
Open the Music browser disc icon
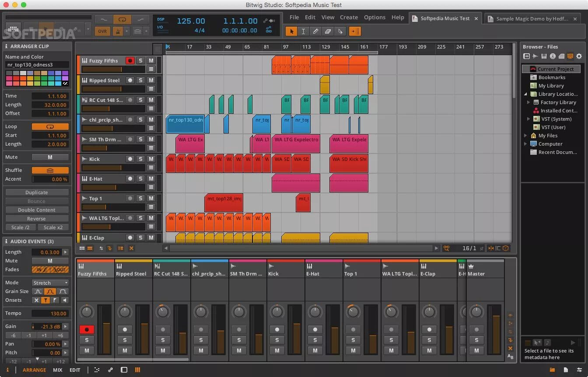(x=553, y=56)
